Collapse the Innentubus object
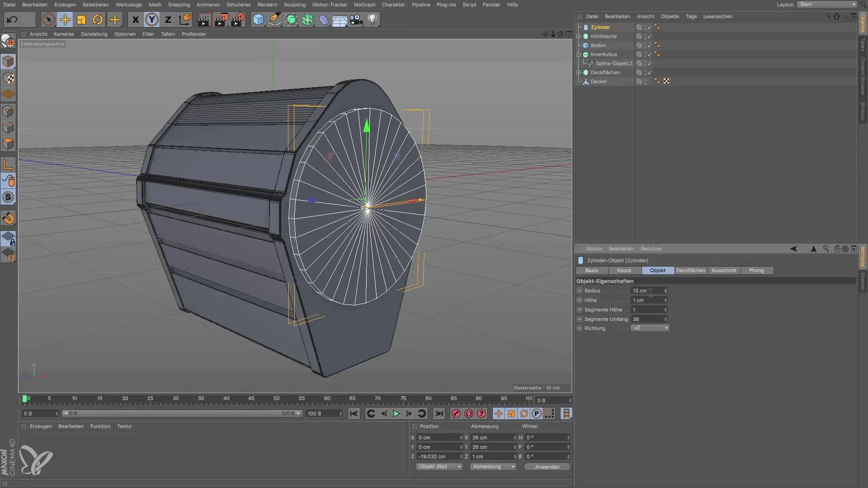This screenshot has width=868, height=488. (x=579, y=54)
